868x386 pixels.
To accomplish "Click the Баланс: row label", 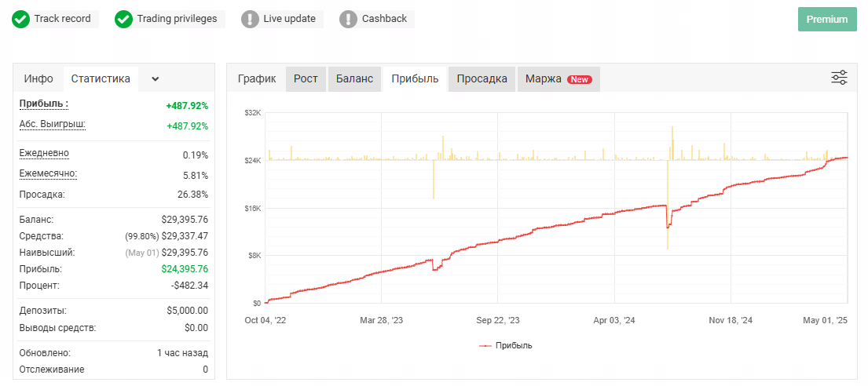I will [37, 220].
